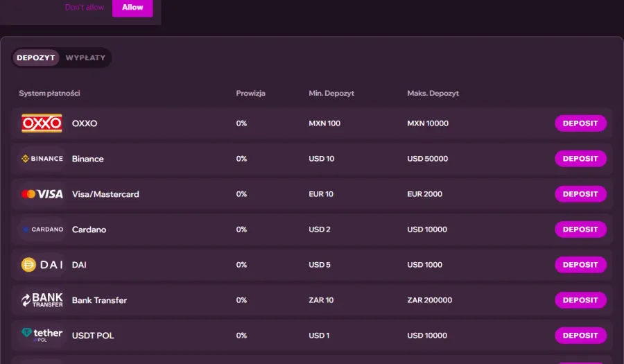Image resolution: width=624 pixels, height=364 pixels.
Task: Click the 0% fee in Bank Transfer row
Action: (x=241, y=300)
